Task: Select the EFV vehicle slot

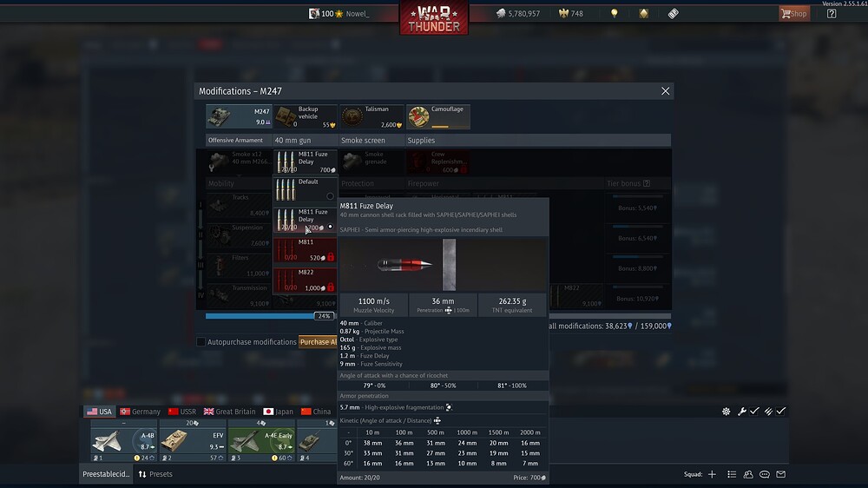Action: click(193, 441)
